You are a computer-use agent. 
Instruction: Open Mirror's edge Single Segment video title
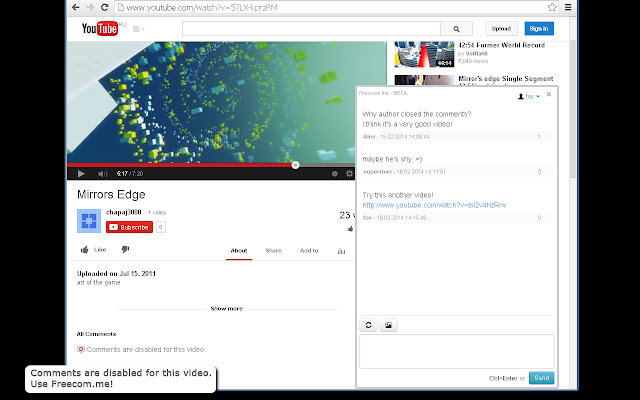[506, 79]
